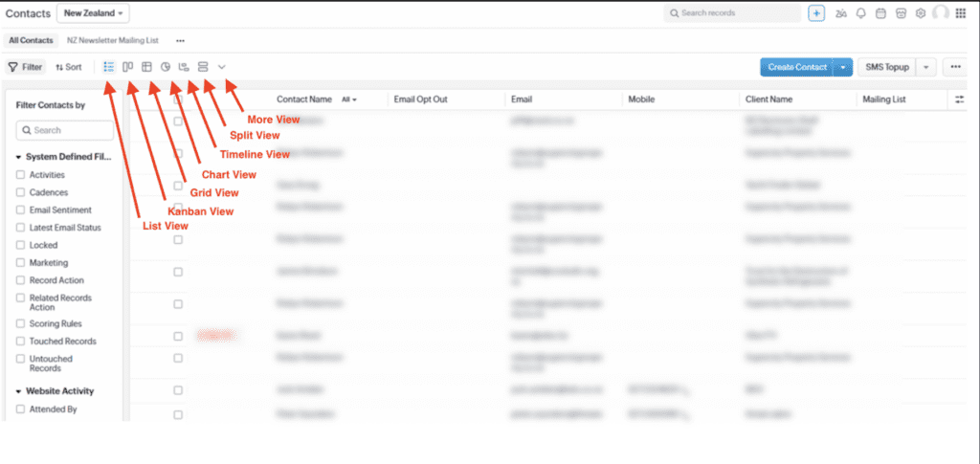The width and height of the screenshot is (980, 464).
Task: Open notifications bell
Action: point(861,13)
